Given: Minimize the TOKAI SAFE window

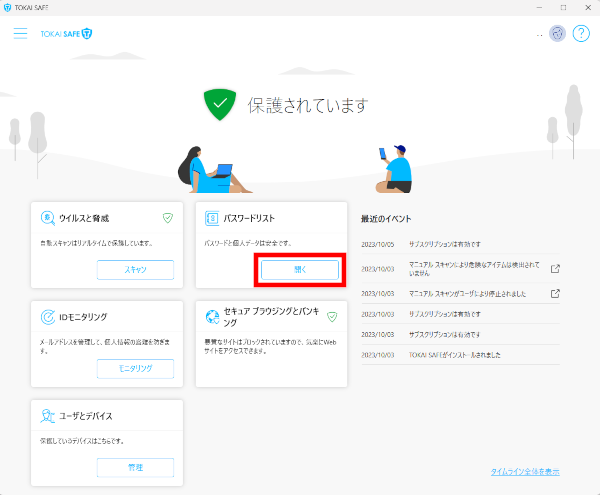Looking at the screenshot, I should coord(539,8).
